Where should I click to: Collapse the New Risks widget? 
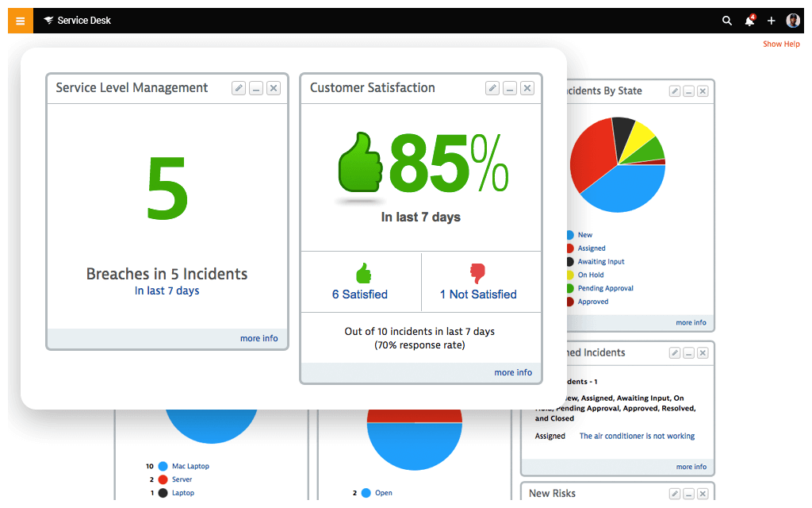[x=691, y=492]
